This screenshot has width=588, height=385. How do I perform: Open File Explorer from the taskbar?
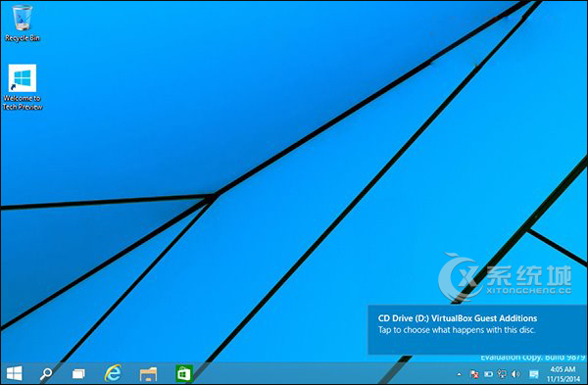point(148,374)
